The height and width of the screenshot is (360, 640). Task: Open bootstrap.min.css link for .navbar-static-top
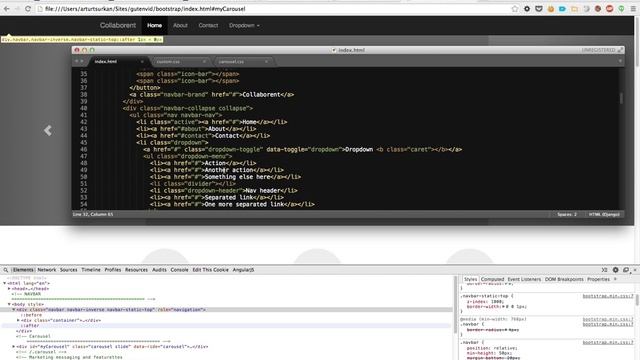(608, 296)
